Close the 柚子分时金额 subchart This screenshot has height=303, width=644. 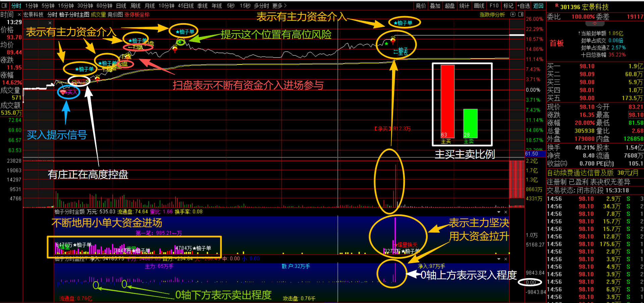[506, 212]
